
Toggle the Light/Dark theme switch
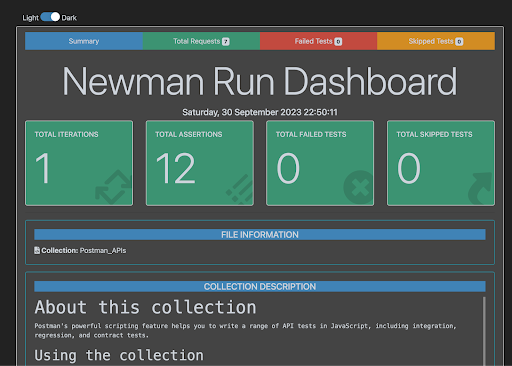(50, 17)
